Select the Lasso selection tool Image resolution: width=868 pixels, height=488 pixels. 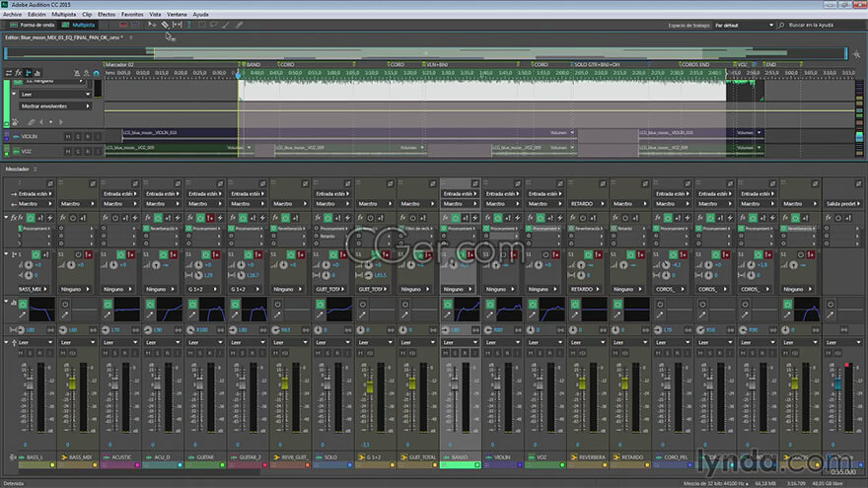click(x=214, y=25)
